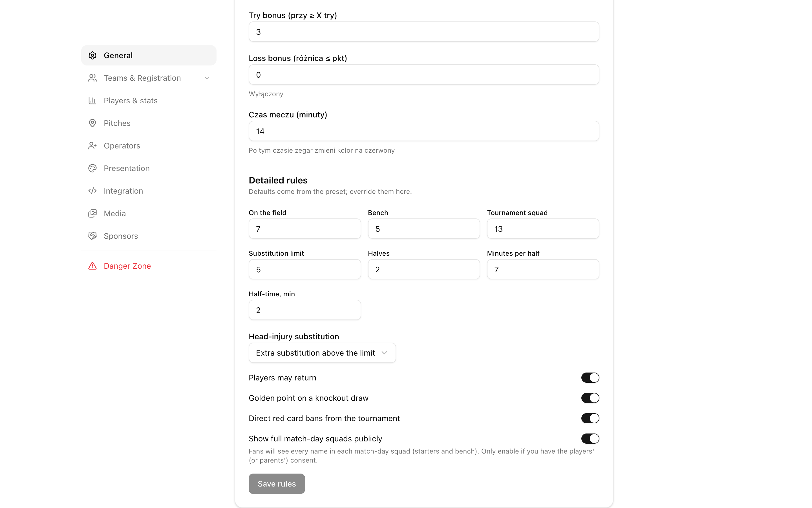Click the Halves input field
The image size is (812, 508).
tap(424, 270)
